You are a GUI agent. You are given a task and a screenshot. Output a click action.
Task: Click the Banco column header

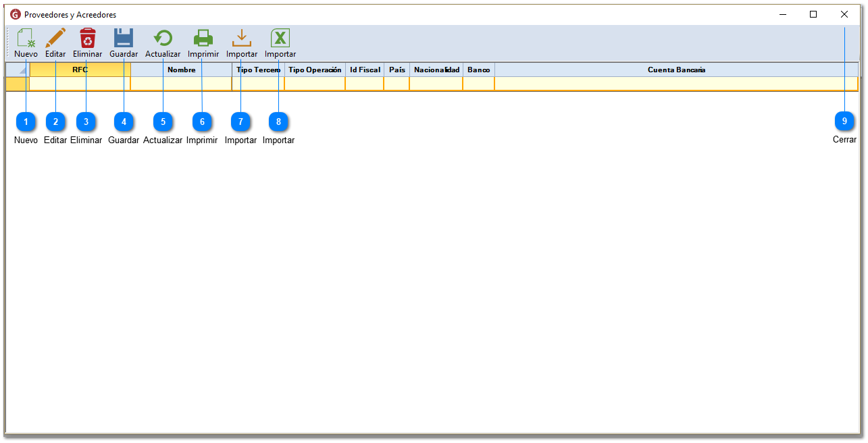(478, 70)
